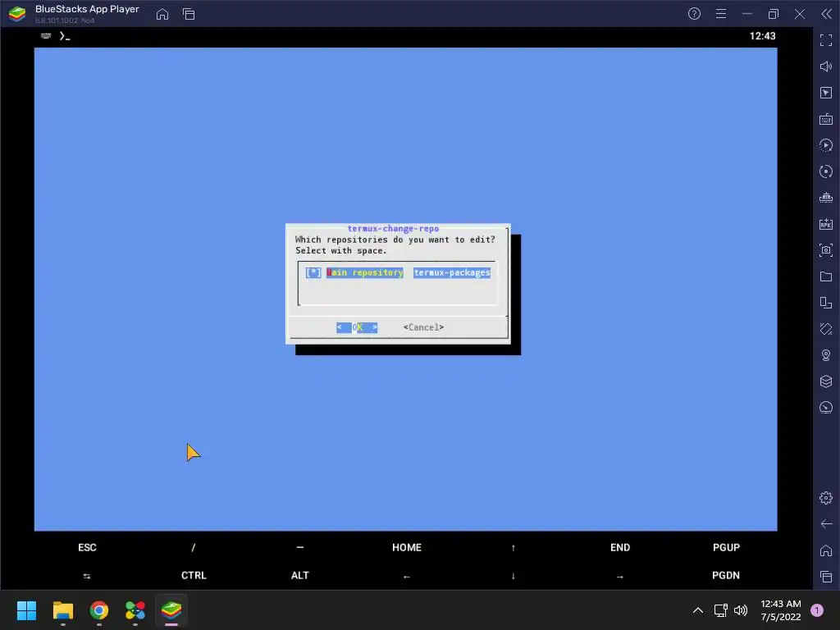840x630 pixels.
Task: Click the Termux terminal prompt status icon
Action: click(65, 36)
